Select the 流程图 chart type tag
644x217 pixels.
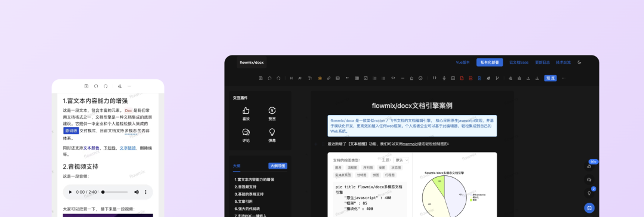(352, 168)
